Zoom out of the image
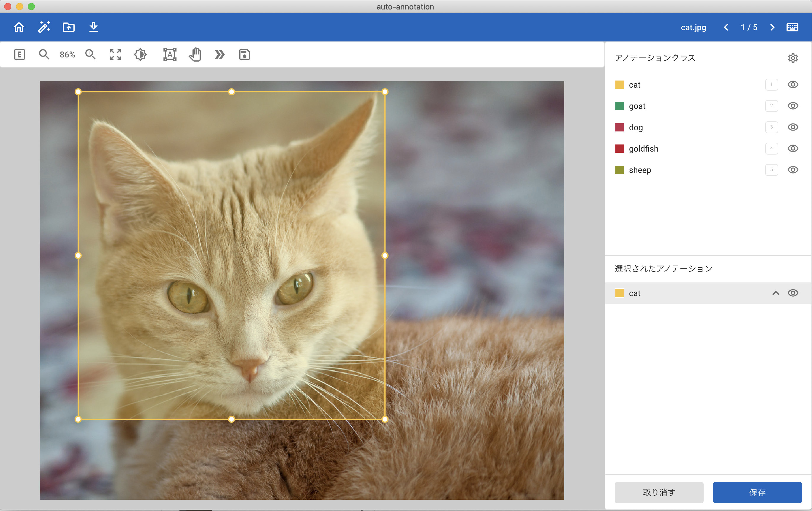812x511 pixels. (x=44, y=54)
